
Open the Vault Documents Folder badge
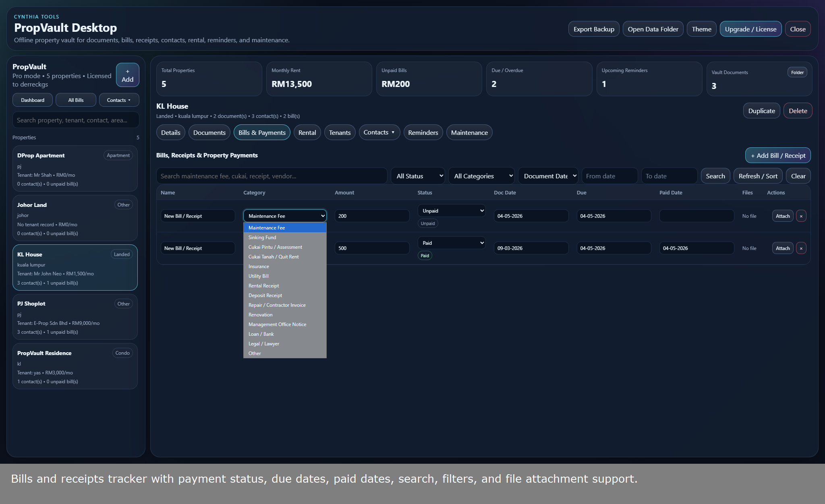pyautogui.click(x=797, y=72)
